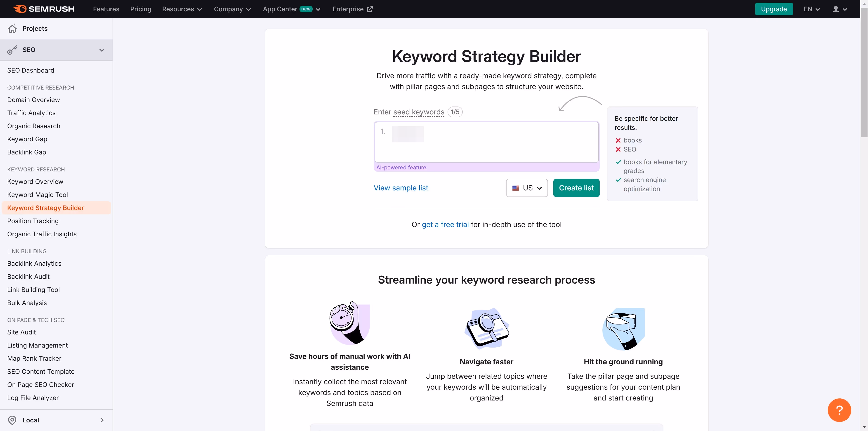
Task: Open the Pricing menu item
Action: coord(141,9)
